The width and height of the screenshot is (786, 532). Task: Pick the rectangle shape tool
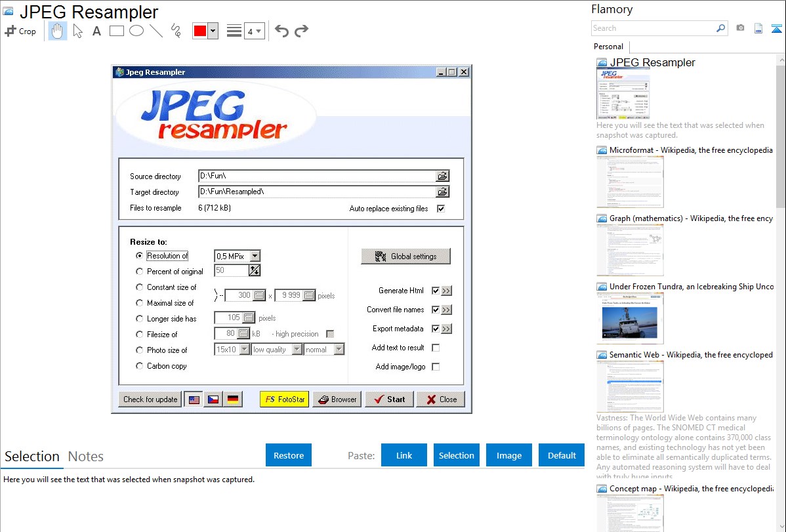116,31
